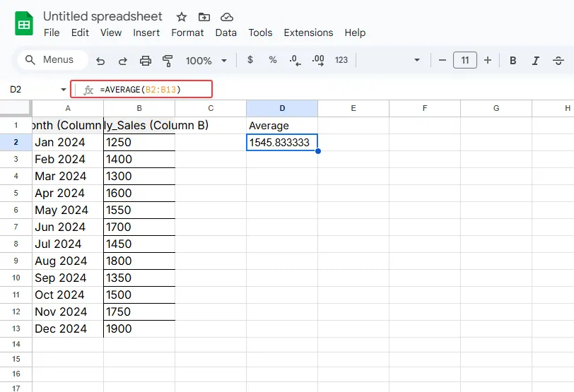Star the Untitled spreadsheet document
Viewport: 574px width, 392px height.
(x=182, y=17)
